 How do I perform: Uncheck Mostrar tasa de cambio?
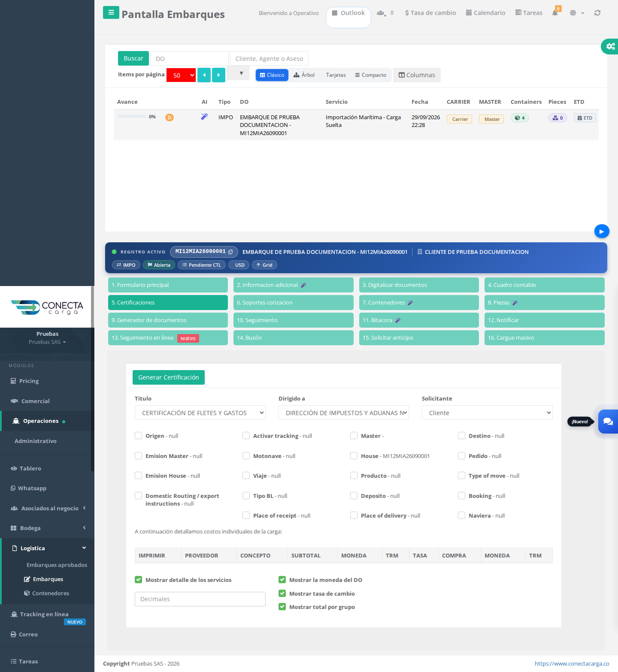click(282, 594)
